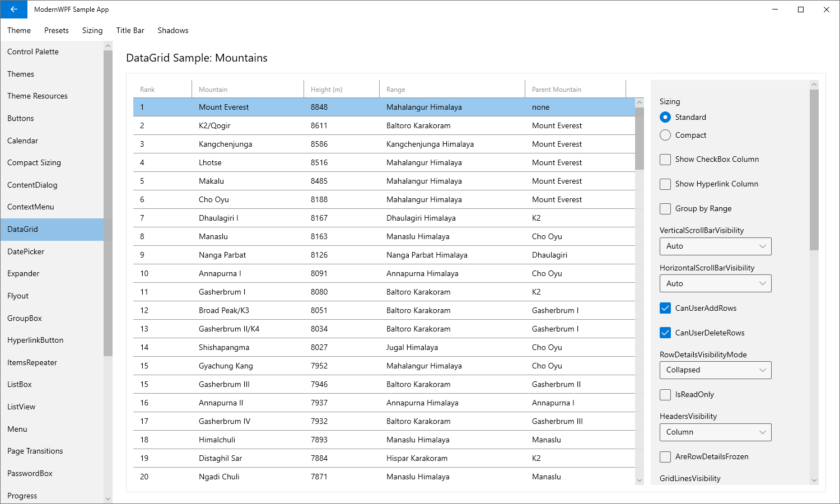This screenshot has height=504, width=840.
Task: Navigate to Control Palette page
Action: [52, 52]
